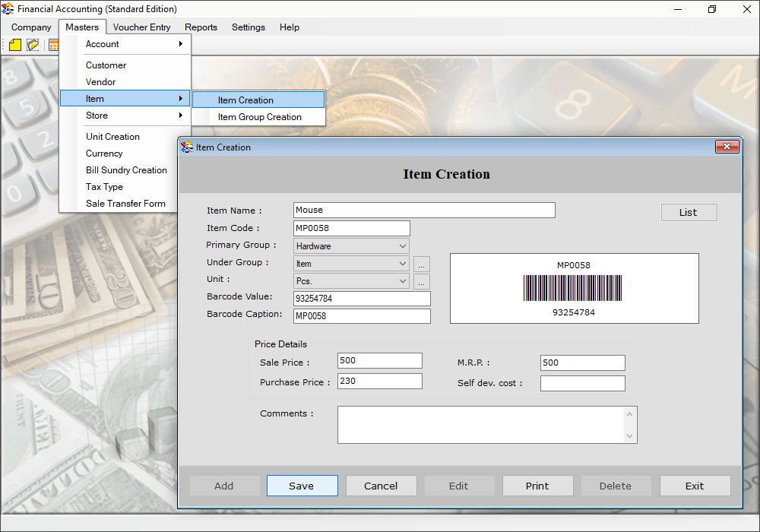The image size is (760, 532).
Task: Click the Comments text area
Action: (x=487, y=425)
